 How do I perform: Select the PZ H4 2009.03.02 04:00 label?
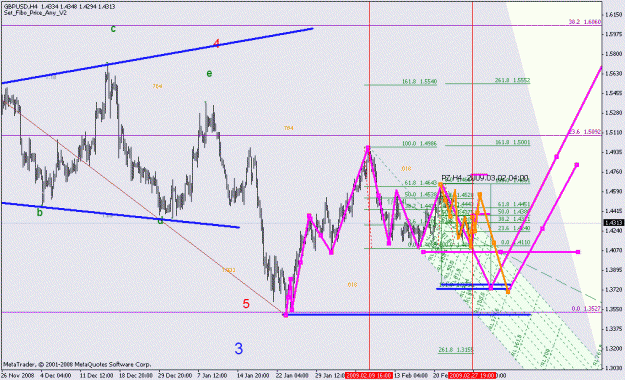[485, 178]
